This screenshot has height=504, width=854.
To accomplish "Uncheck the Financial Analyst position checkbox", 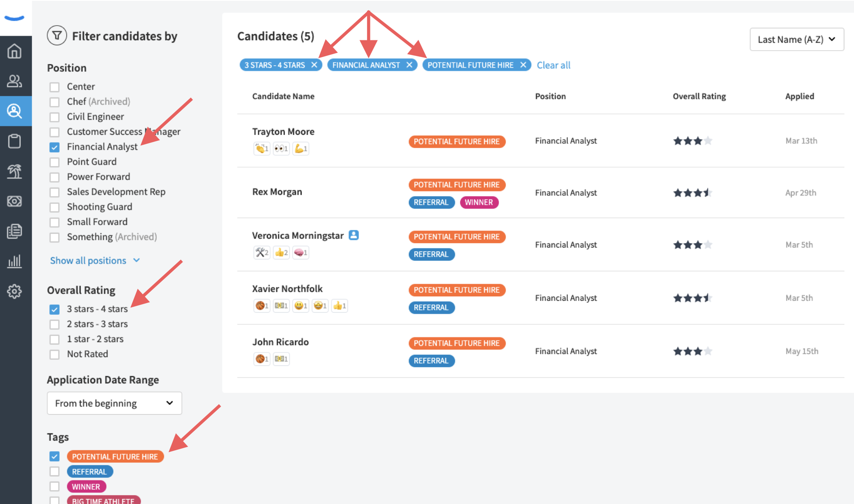I will 54,147.
